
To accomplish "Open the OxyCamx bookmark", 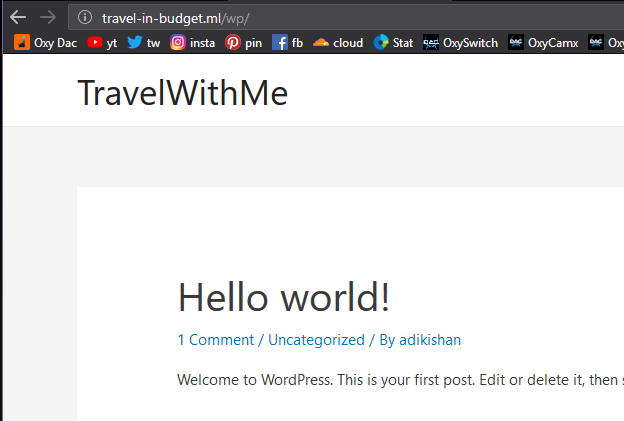I will point(543,42).
